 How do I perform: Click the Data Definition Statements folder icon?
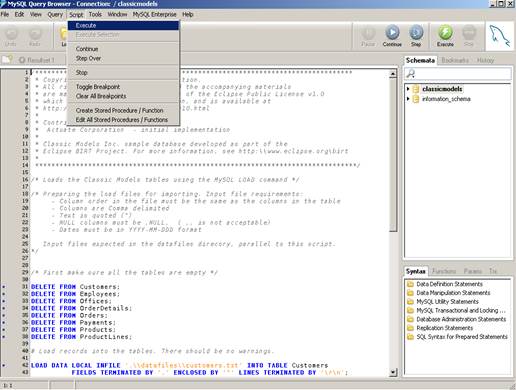410,284
